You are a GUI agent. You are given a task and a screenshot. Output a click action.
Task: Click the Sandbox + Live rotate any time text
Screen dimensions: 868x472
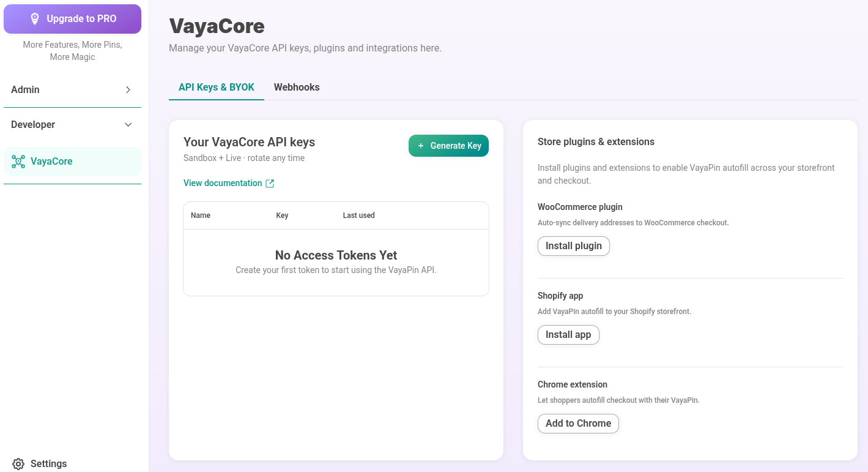pos(244,158)
